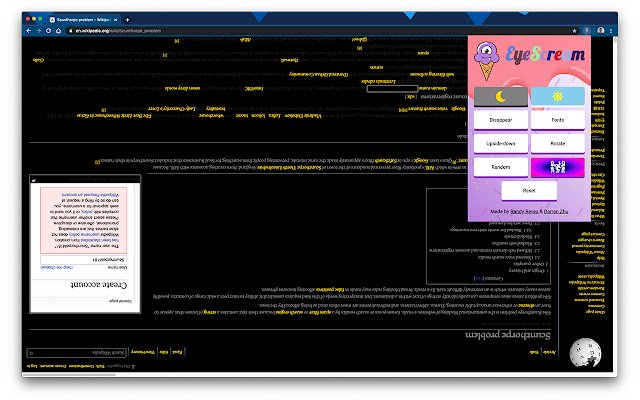Click the lock icon in the address bar
Screen dimensions: 640x400
(x=71, y=31)
